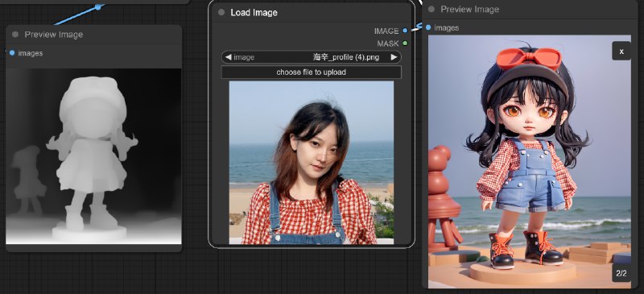Click the cartoon doll preview image
The width and height of the screenshot is (644, 294).
(x=530, y=161)
